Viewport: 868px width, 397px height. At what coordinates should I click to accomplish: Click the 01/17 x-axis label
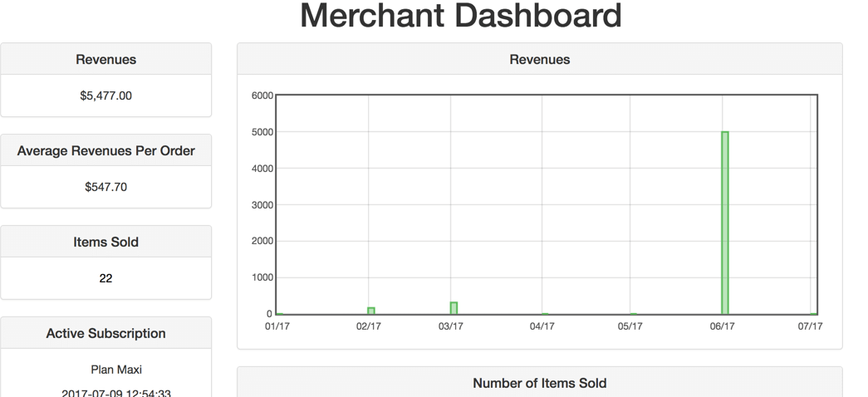pyautogui.click(x=277, y=326)
